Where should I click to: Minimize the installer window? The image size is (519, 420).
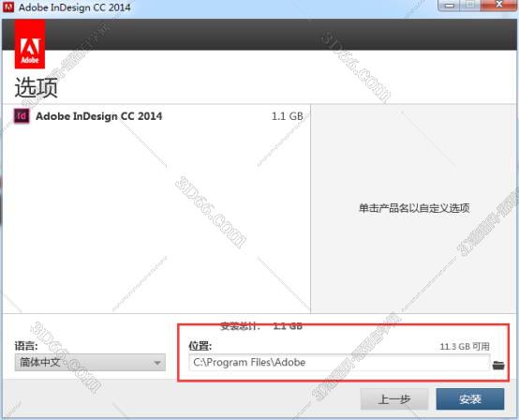(x=449, y=6)
